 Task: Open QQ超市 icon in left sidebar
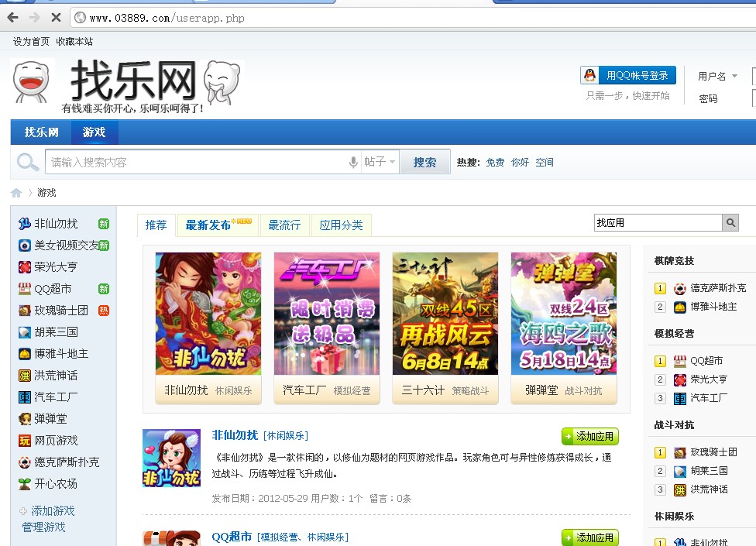coord(25,289)
